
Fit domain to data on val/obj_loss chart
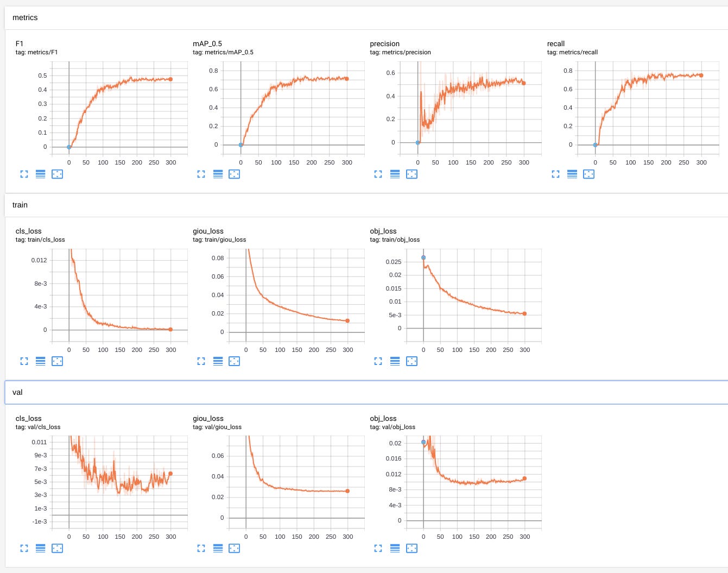[x=412, y=549]
